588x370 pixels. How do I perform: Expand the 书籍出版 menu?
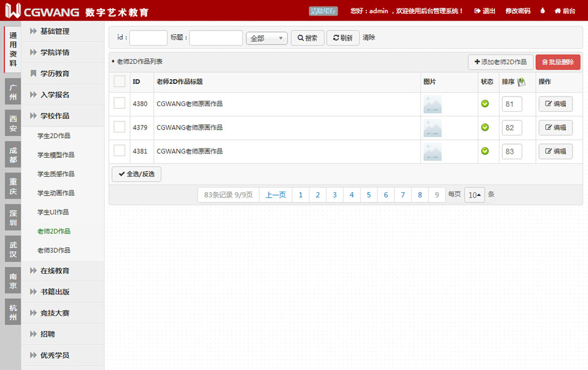coord(62,292)
